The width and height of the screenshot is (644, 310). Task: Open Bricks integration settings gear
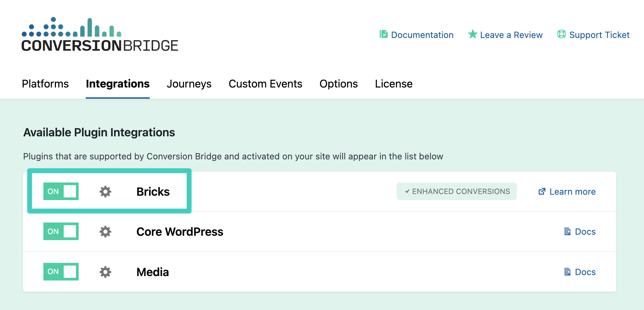105,192
